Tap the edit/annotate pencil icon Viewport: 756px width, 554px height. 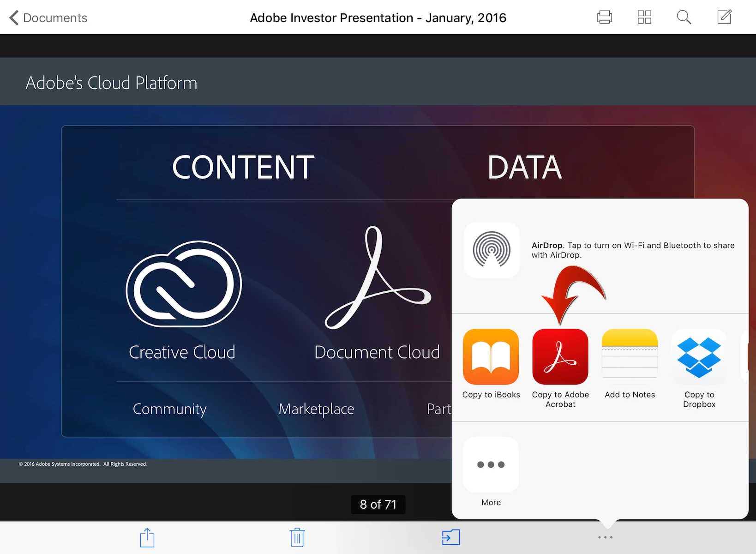pyautogui.click(x=725, y=17)
